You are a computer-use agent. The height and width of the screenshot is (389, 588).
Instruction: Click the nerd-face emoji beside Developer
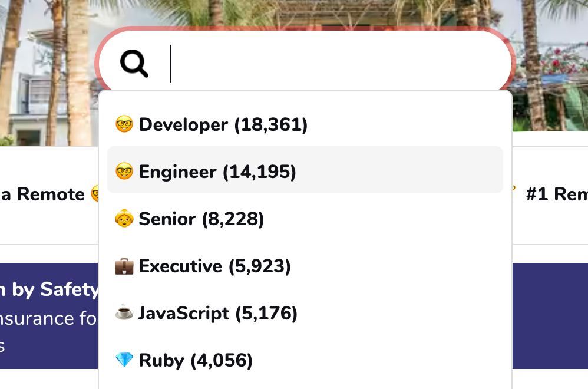(124, 124)
